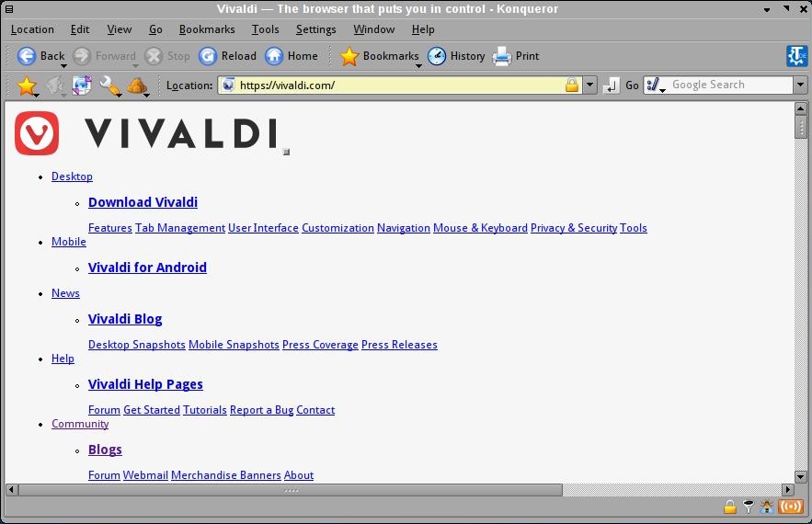Open the History clock icon

pos(437,56)
